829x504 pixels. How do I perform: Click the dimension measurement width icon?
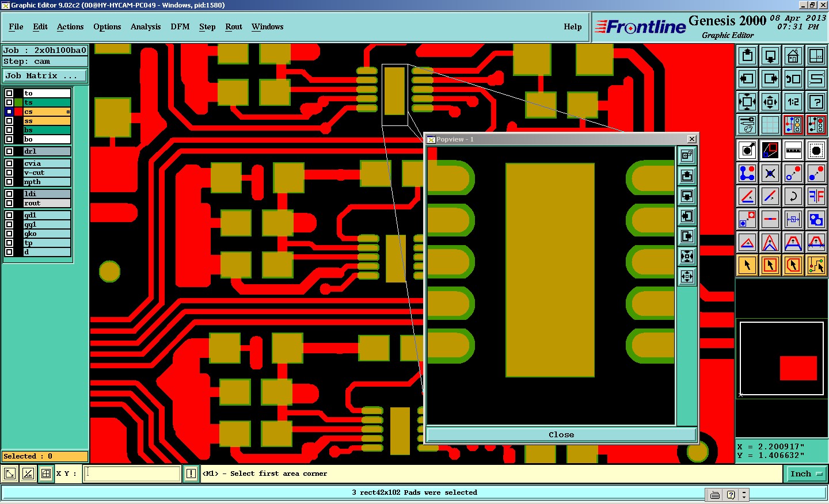point(793,219)
